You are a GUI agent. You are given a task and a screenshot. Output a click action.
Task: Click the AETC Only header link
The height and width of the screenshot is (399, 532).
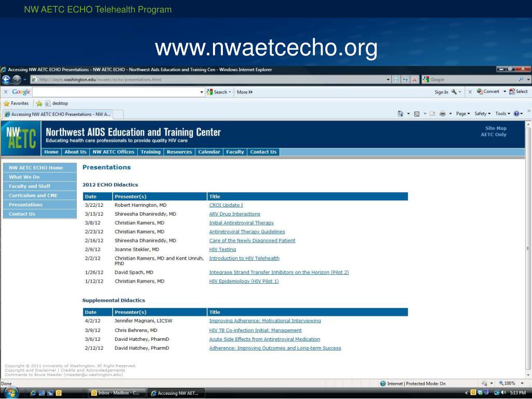click(494, 135)
